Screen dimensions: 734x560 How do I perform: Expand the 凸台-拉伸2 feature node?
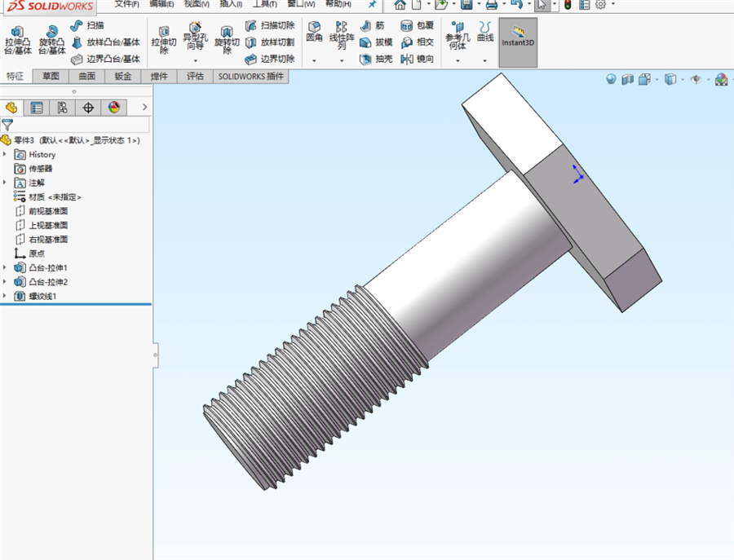[5, 282]
